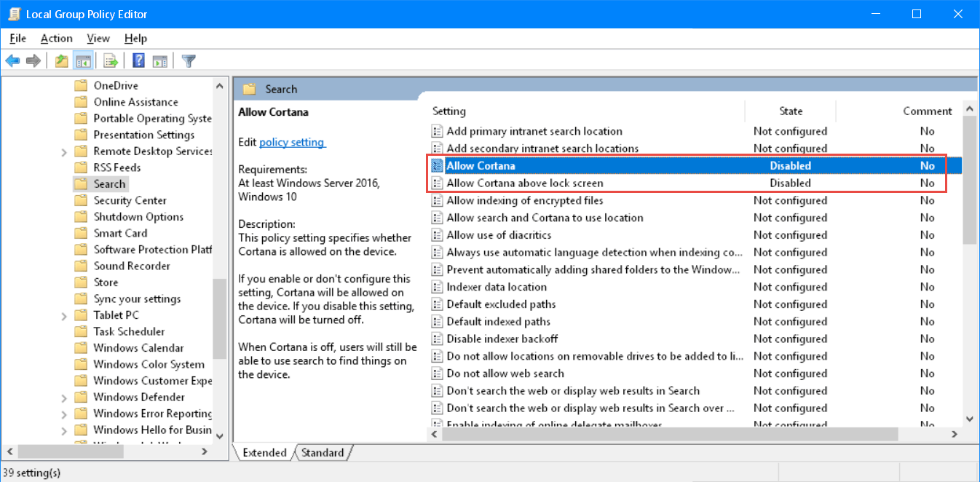Go up one level using the toolbar folder icon

[x=62, y=61]
